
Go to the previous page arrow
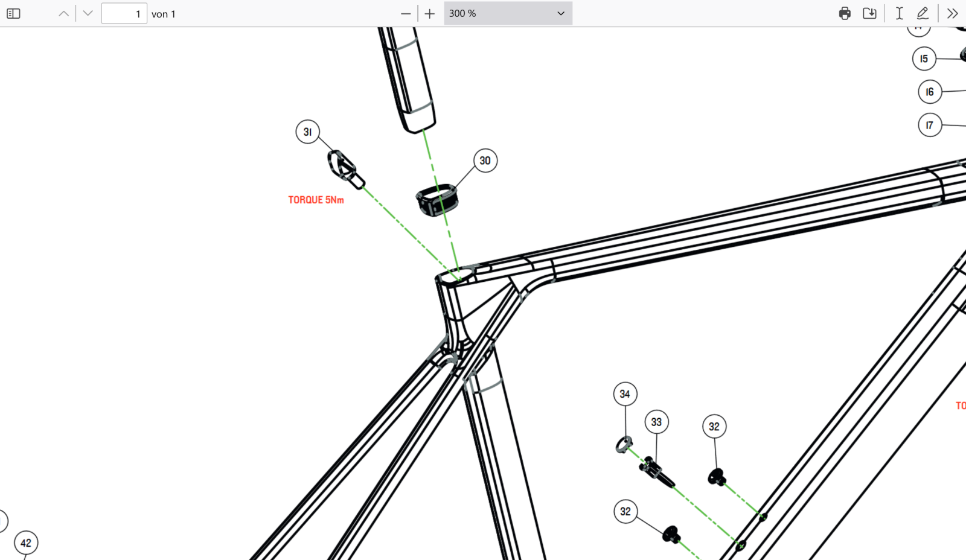click(x=63, y=13)
